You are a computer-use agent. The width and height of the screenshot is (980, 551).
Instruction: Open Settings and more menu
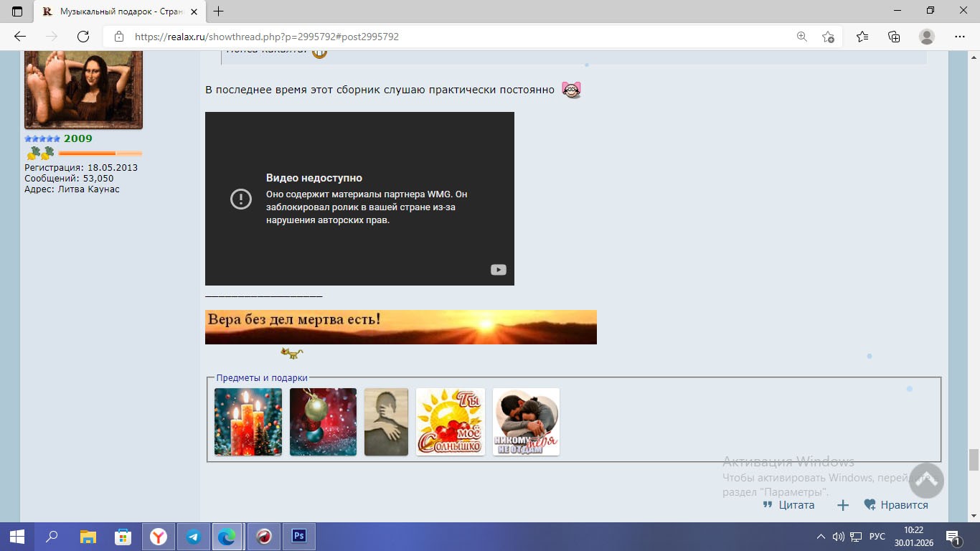960,37
